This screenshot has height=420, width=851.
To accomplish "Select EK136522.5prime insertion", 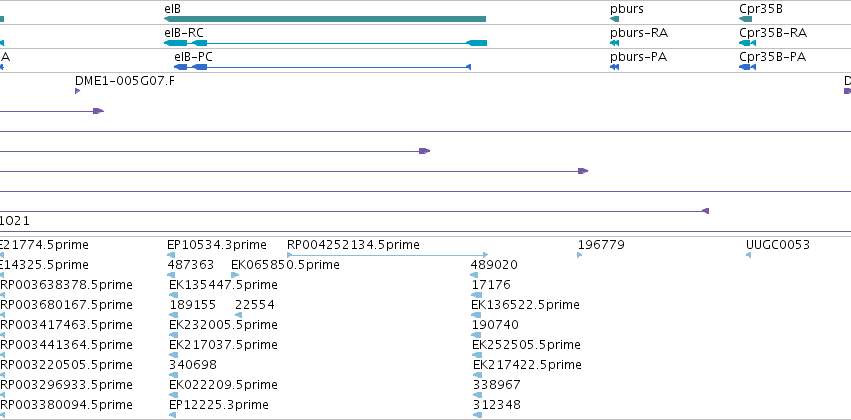I will [525, 304].
